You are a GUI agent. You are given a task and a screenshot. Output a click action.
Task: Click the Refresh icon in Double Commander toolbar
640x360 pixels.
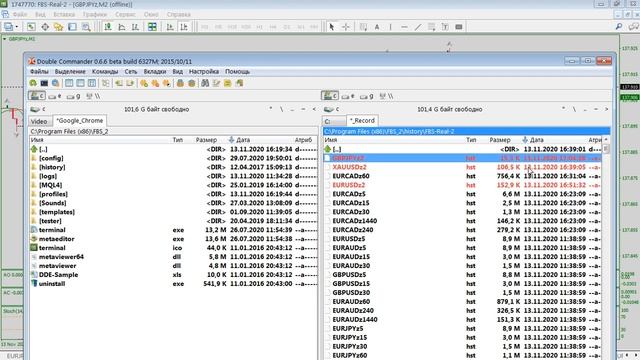point(33,83)
